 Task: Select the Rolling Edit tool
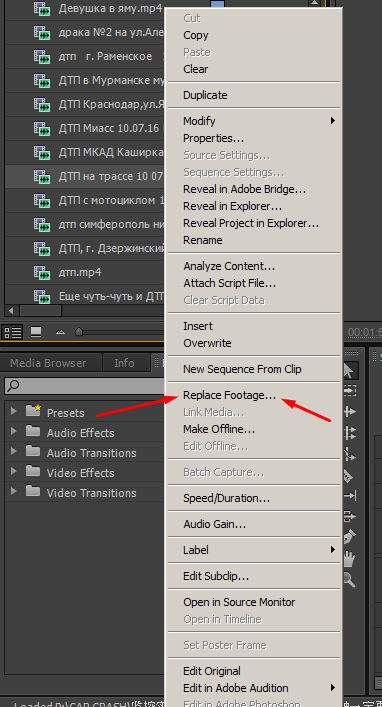[x=350, y=433]
